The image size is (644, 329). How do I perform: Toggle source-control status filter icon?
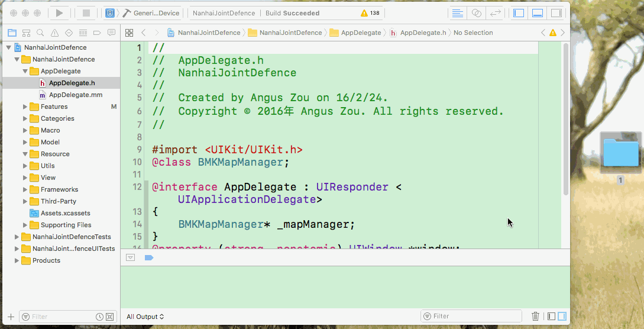[109, 317]
